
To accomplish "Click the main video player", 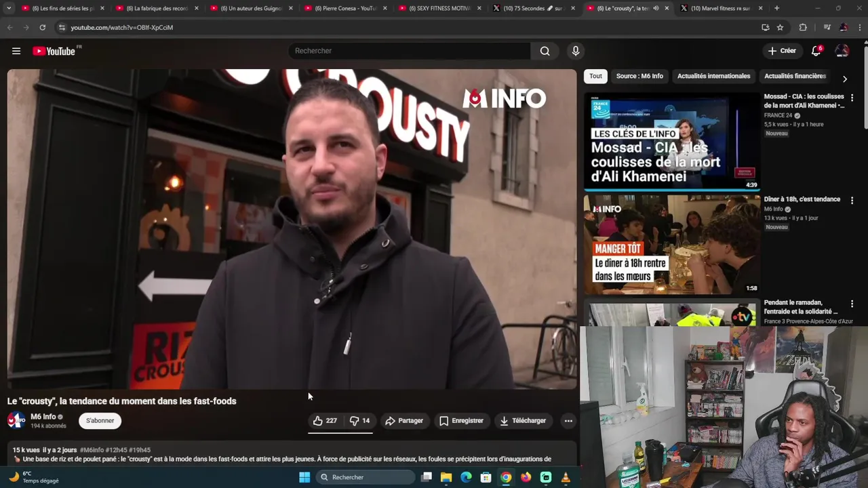I will pos(292,229).
